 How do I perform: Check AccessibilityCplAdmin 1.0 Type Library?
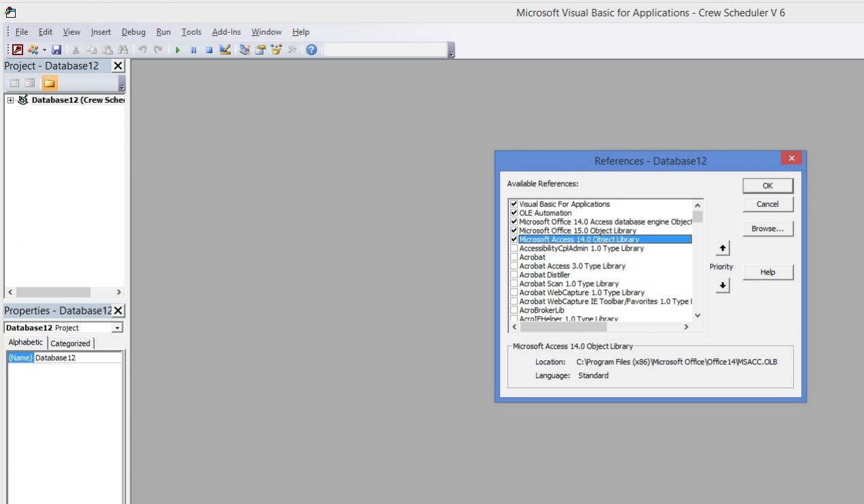[514, 248]
